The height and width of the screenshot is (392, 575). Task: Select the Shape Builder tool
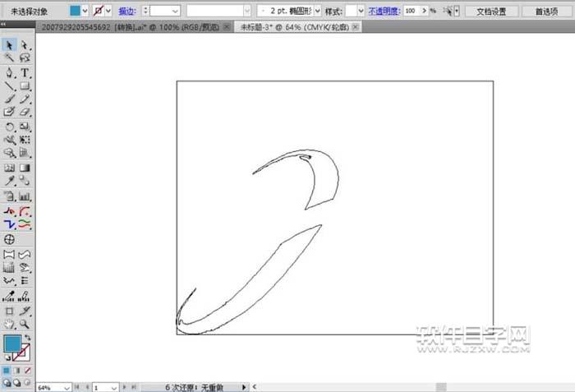pyautogui.click(x=9, y=153)
